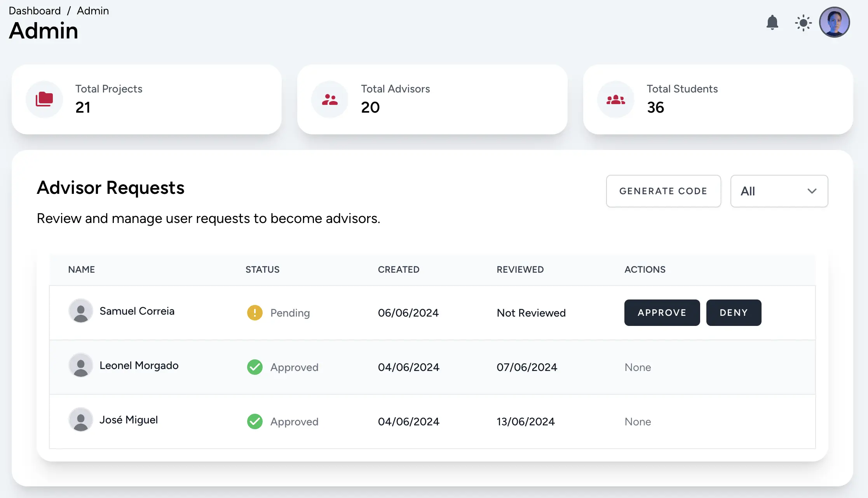Click the GENERATE CODE button

coord(664,191)
